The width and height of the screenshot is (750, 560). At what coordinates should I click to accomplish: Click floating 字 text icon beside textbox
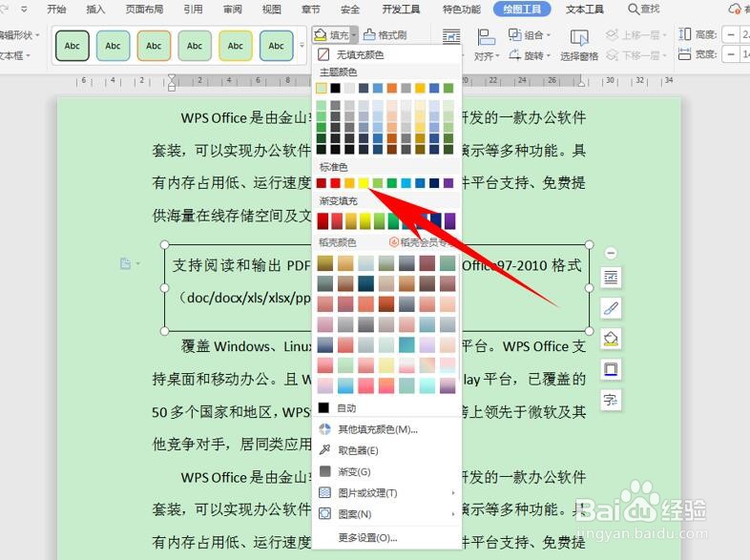[x=611, y=400]
